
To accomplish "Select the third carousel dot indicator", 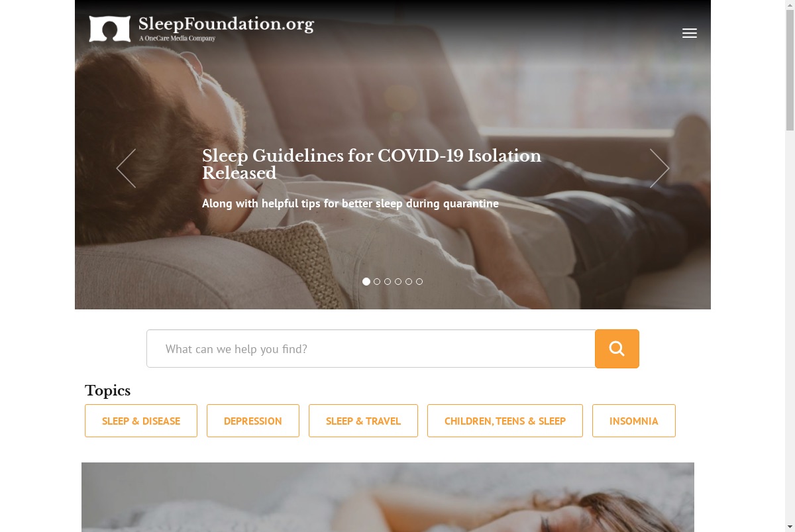I will pyautogui.click(x=388, y=282).
